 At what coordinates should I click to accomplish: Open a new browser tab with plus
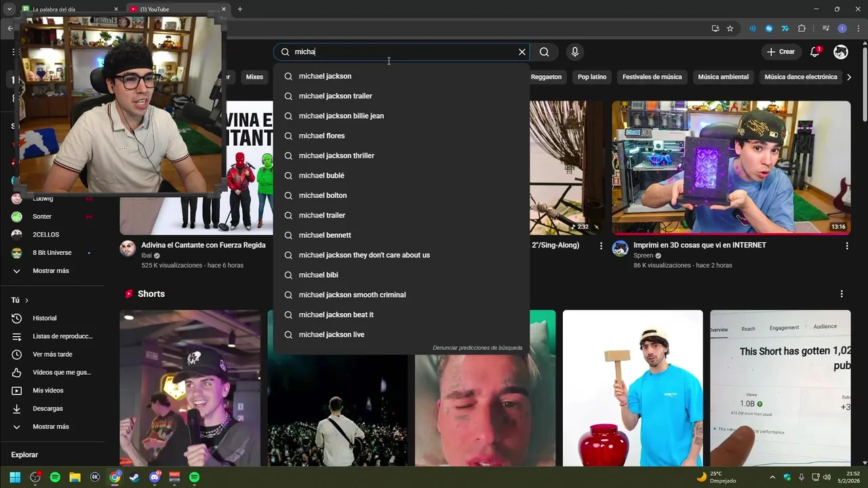[x=240, y=9]
